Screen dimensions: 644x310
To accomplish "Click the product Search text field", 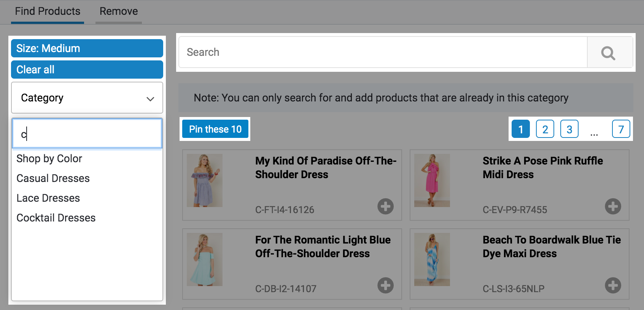I will point(383,52).
